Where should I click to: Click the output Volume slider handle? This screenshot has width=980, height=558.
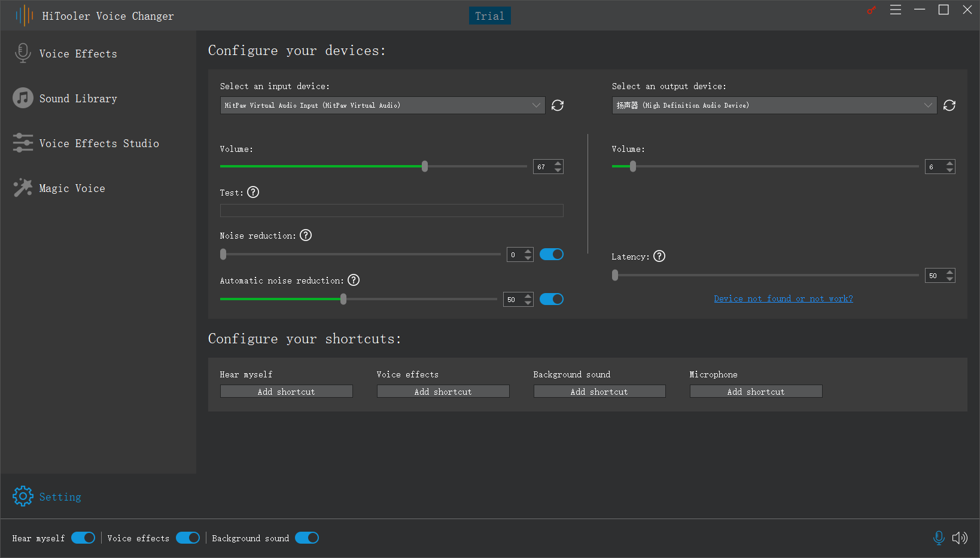(633, 166)
